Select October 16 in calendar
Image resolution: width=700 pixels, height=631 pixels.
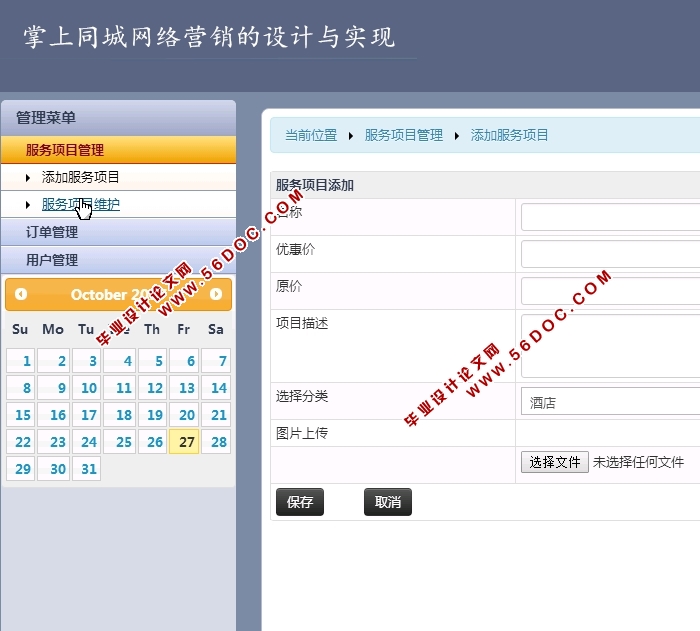[54, 414]
